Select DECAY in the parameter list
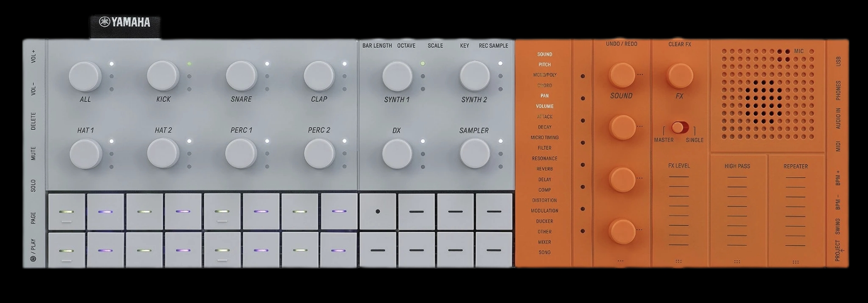Screen dimensions: 868x303 [x=545, y=127]
